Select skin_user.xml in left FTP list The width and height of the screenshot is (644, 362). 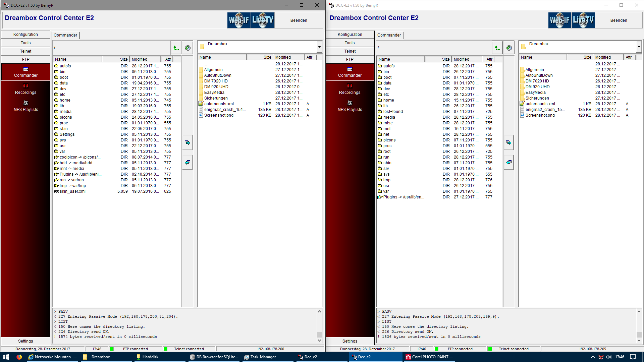coord(72,191)
